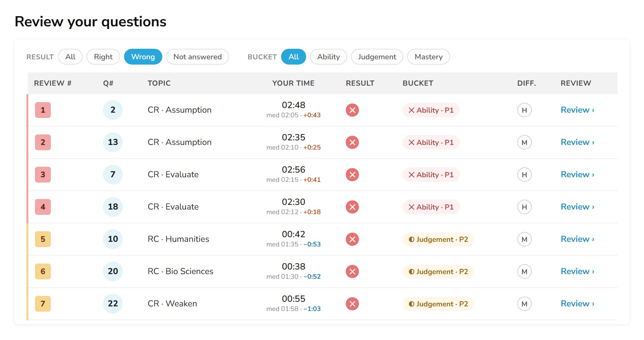Click the wrong-result icon for question 7
644x340 pixels.
click(352, 175)
